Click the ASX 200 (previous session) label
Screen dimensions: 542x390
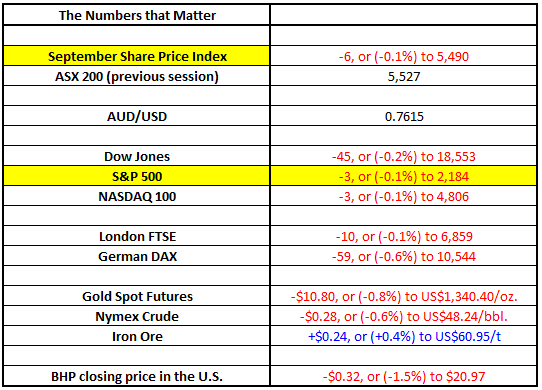pos(137,76)
